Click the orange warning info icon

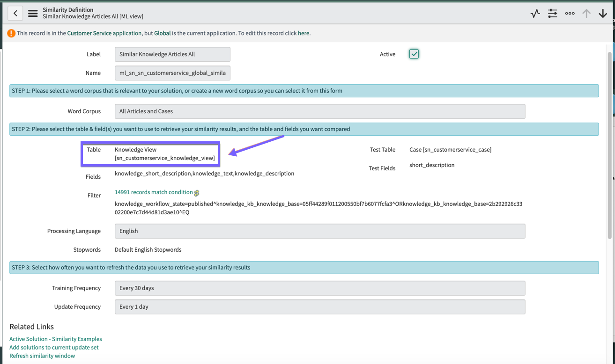click(11, 33)
